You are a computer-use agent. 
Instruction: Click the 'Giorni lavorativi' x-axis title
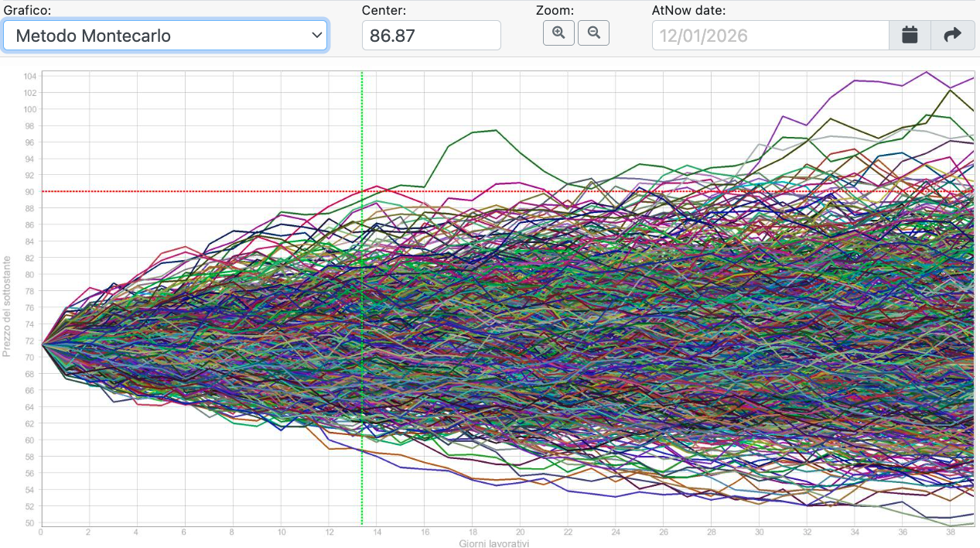tap(494, 543)
